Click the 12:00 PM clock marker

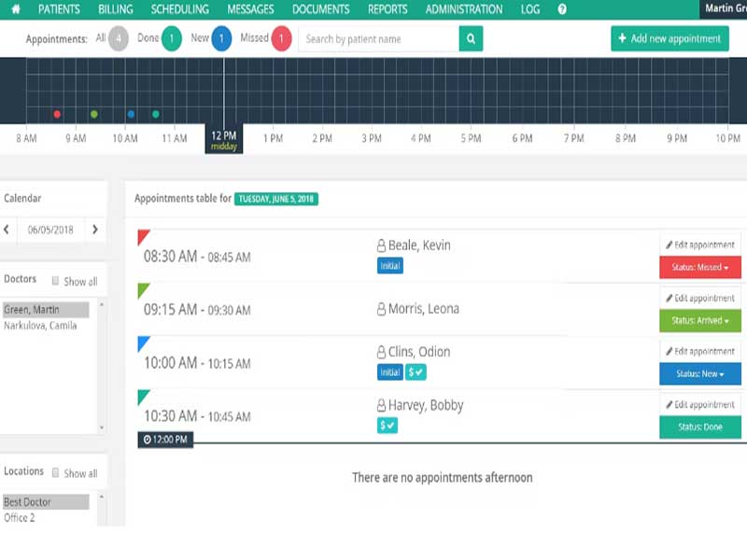pos(165,440)
